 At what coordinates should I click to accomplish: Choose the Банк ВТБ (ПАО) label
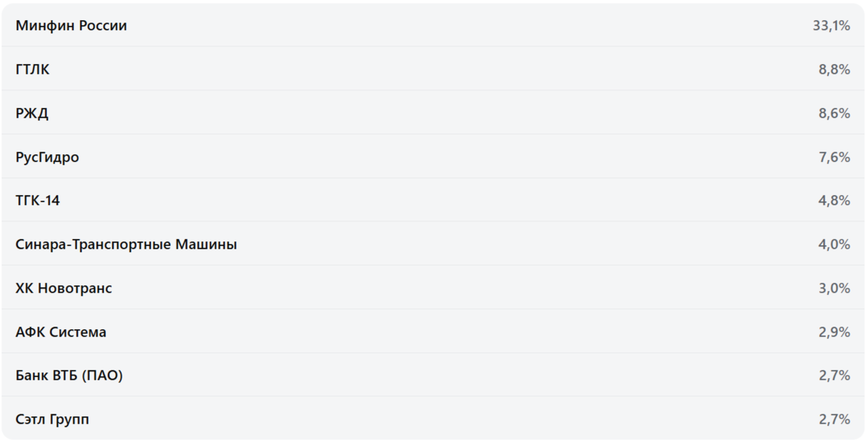pyautogui.click(x=69, y=376)
